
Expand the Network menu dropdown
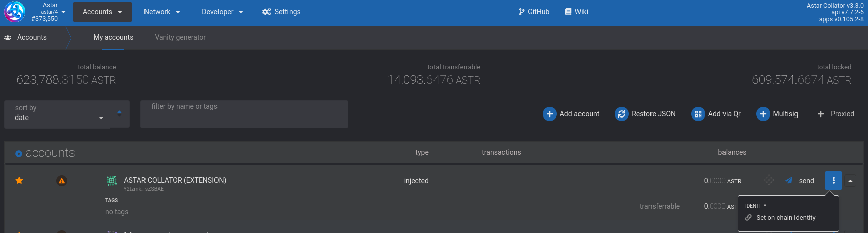pyautogui.click(x=162, y=12)
